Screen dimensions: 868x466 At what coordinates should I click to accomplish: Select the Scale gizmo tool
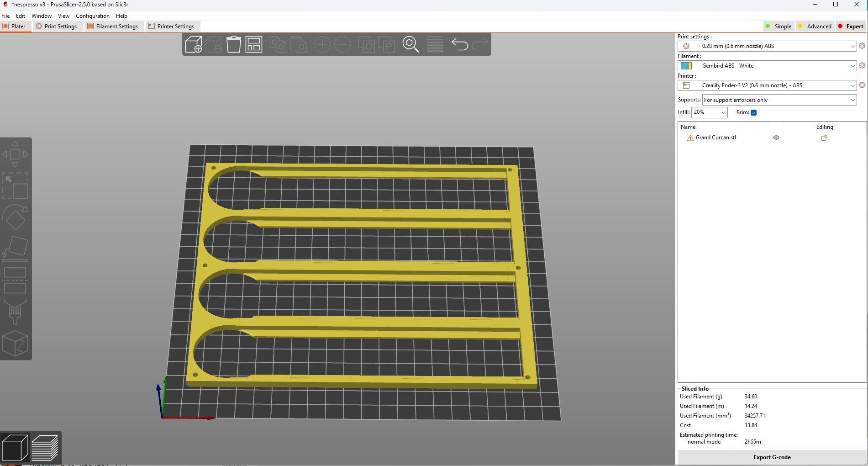(x=15, y=185)
